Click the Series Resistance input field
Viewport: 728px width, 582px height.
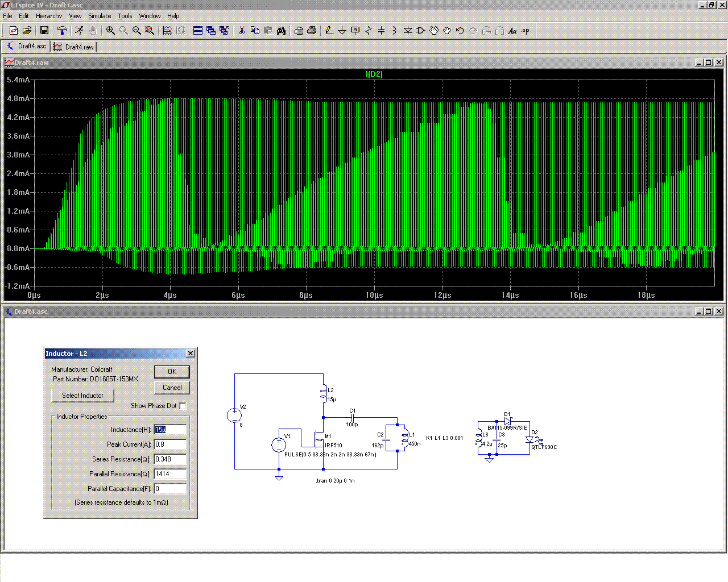[169, 459]
